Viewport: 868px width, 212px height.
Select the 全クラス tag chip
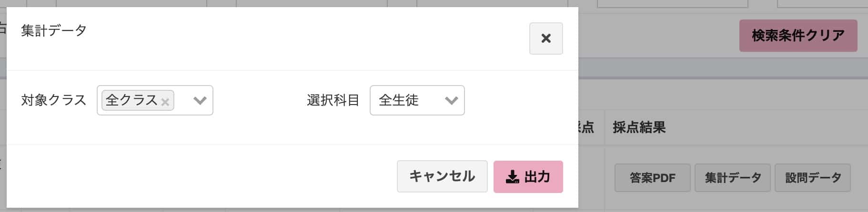[131, 100]
